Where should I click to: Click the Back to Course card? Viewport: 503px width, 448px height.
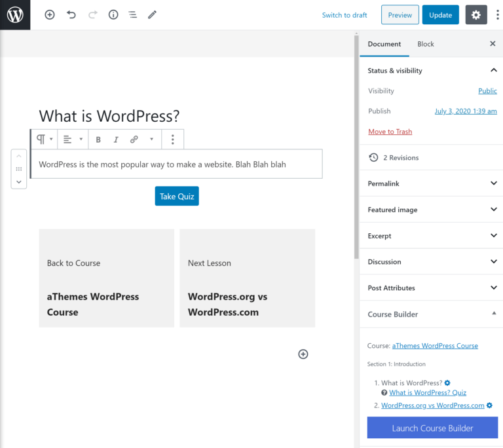click(107, 278)
